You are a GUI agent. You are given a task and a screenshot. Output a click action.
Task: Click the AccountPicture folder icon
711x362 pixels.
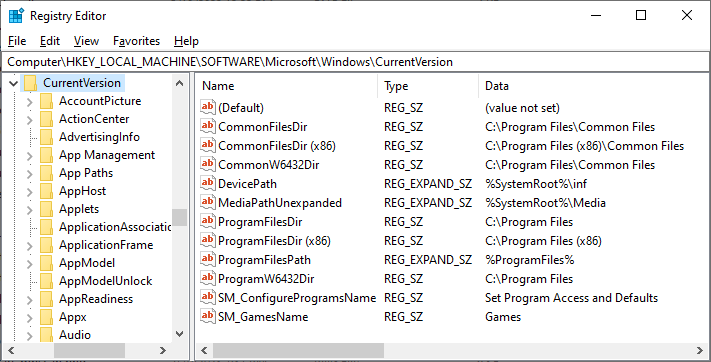pos(46,101)
